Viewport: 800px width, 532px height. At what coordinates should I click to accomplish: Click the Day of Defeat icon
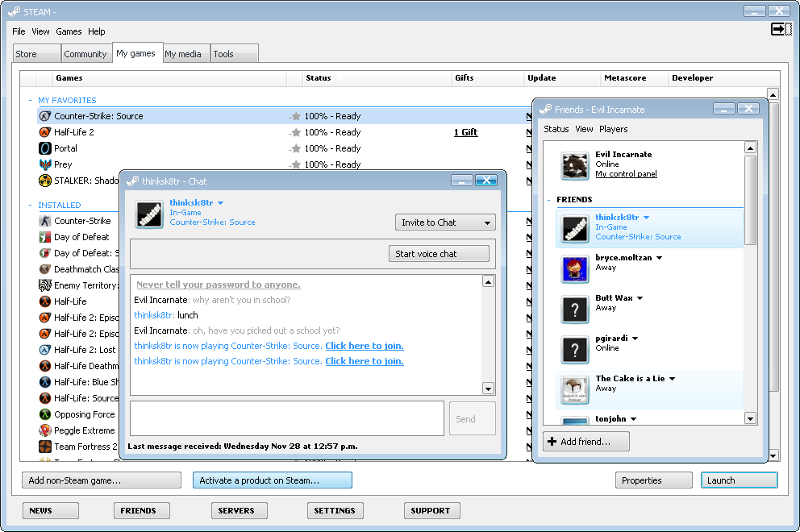(x=45, y=237)
